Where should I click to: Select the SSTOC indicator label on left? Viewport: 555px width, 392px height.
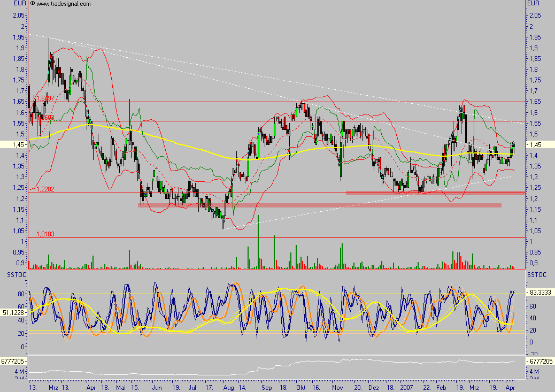pyautogui.click(x=14, y=274)
